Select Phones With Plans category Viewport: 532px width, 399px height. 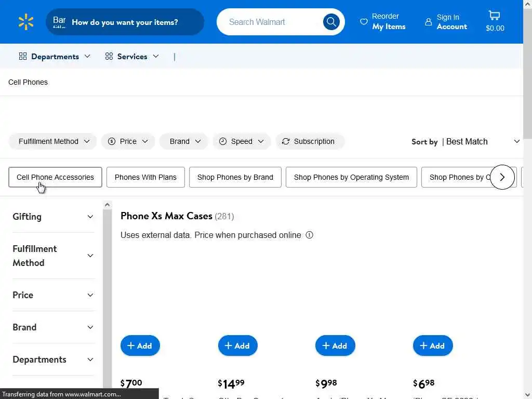pos(145,177)
